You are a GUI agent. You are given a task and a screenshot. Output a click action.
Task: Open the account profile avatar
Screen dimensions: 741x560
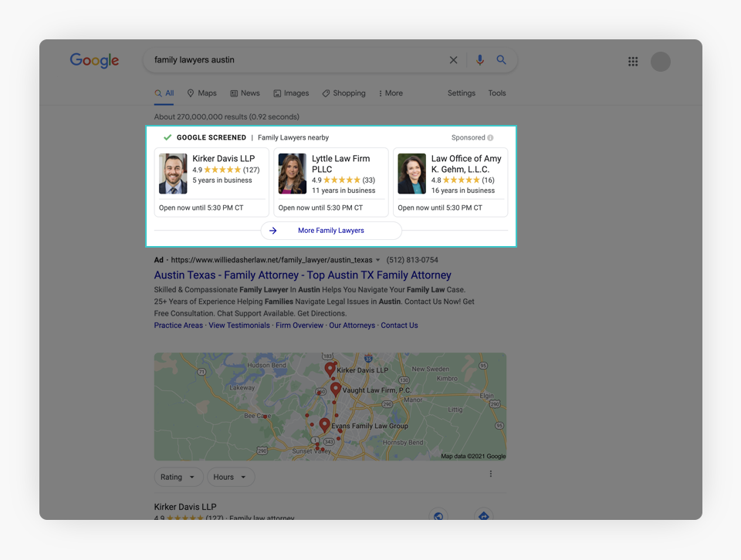(661, 62)
